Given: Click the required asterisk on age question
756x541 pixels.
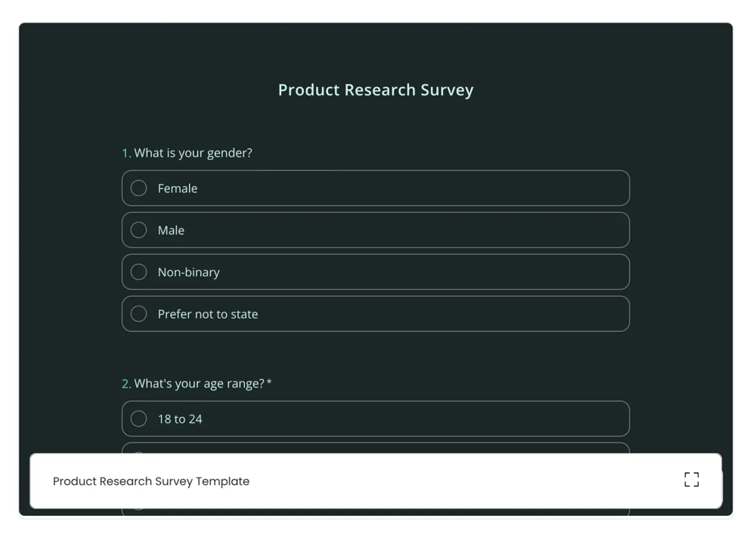Looking at the screenshot, I should pyautogui.click(x=269, y=383).
